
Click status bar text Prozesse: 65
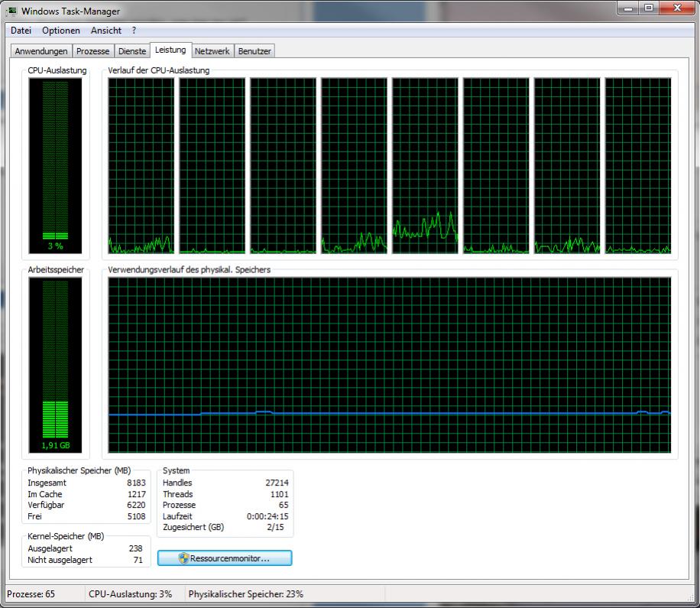[x=31, y=594]
